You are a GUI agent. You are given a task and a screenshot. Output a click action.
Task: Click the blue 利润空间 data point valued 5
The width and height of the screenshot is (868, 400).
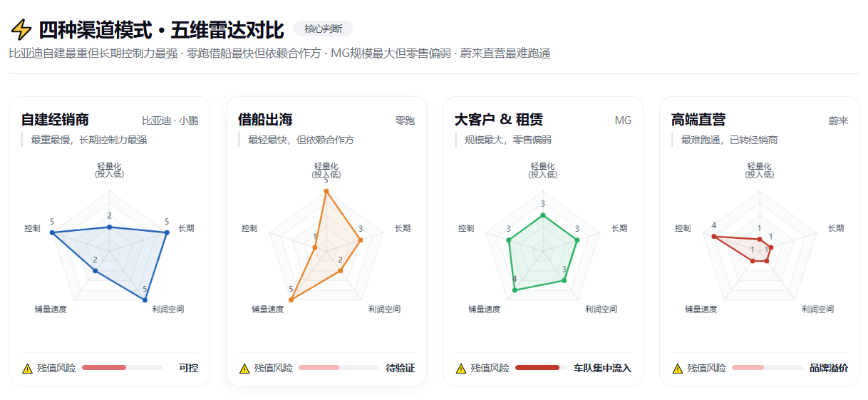pyautogui.click(x=145, y=299)
